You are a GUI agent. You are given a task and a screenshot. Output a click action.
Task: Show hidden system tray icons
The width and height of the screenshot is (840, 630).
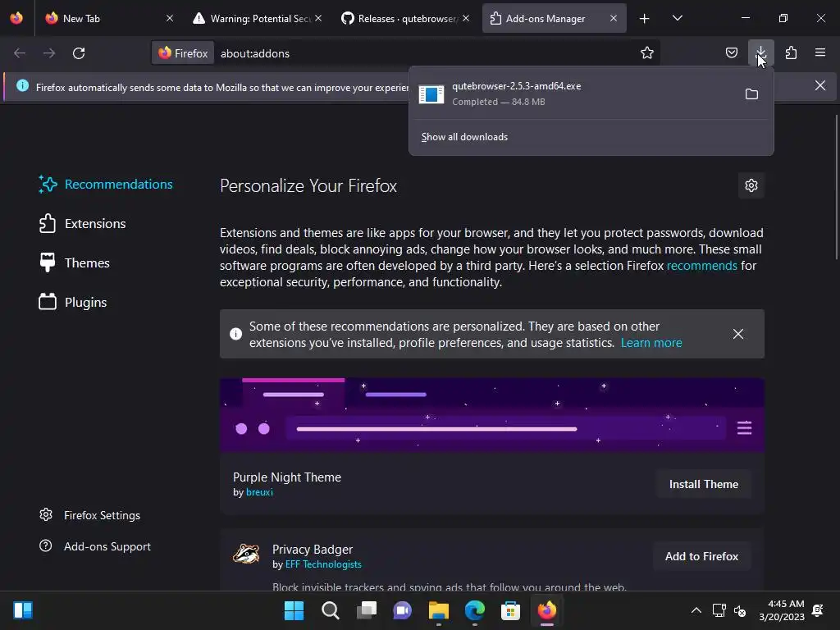tap(696, 610)
